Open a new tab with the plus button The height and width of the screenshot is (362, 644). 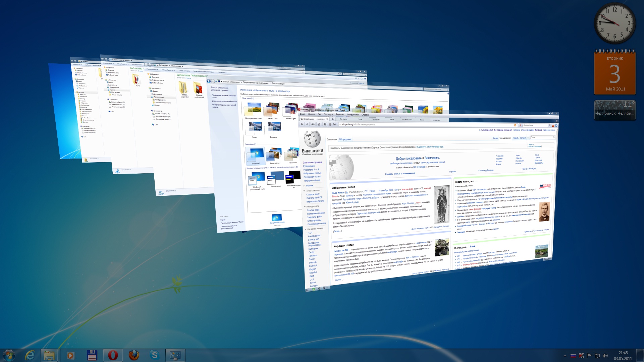pos(332,119)
